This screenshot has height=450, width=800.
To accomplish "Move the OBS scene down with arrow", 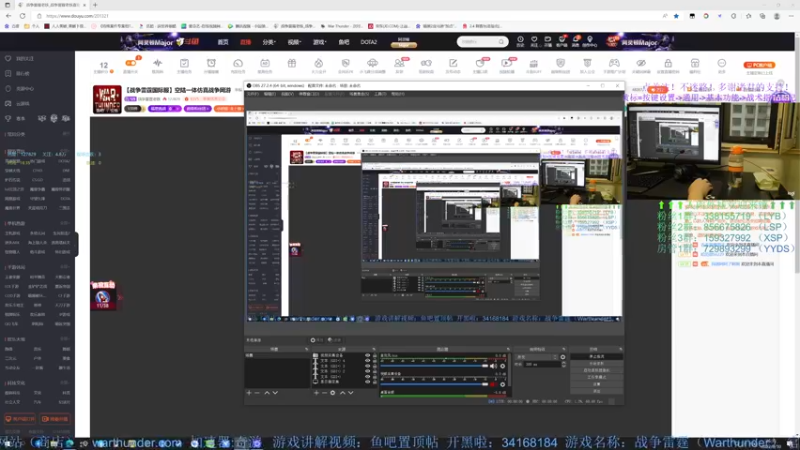I will 275,393.
